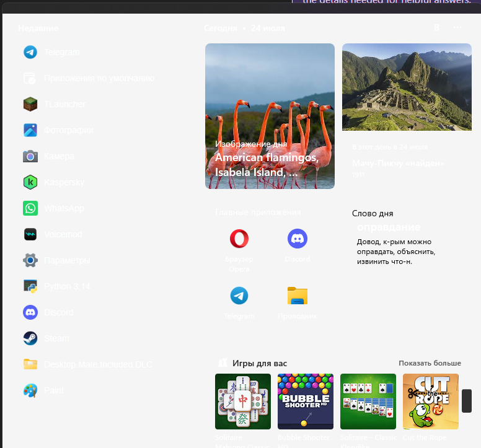Click the dark scrollbar thumb beside the games
Viewport: 481px width, 448px height.
coord(467,401)
